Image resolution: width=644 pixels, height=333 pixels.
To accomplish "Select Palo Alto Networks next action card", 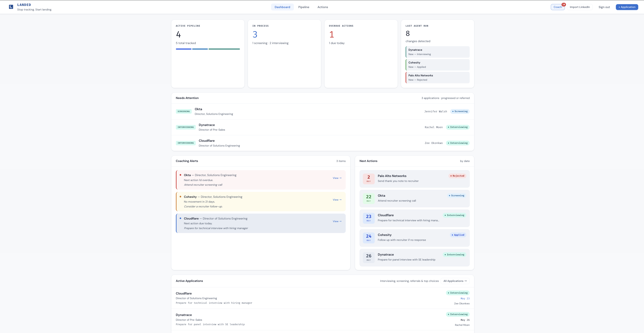I will 414,179.
